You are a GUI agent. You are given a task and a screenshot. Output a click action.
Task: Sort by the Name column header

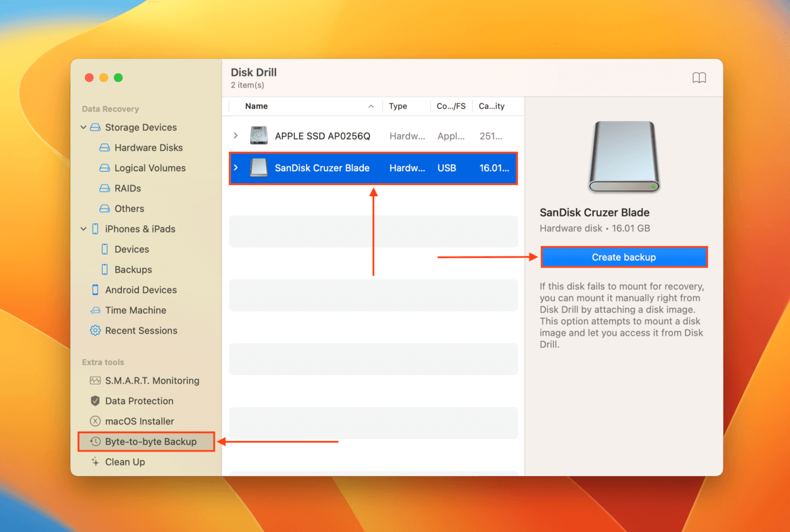pos(257,106)
